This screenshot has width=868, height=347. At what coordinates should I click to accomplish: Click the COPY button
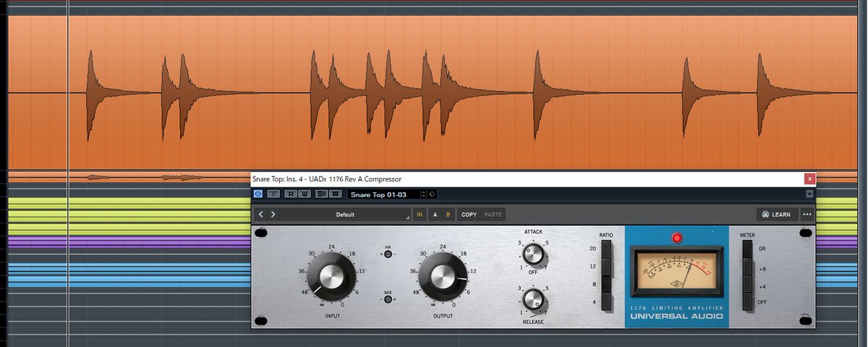click(x=469, y=215)
